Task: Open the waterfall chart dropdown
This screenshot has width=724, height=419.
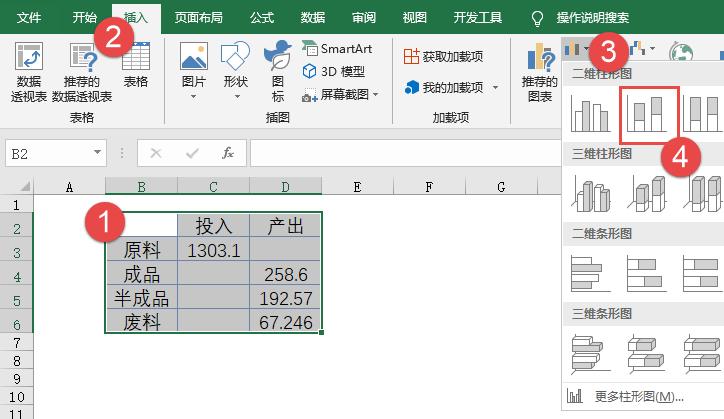Action: pyautogui.click(x=652, y=48)
